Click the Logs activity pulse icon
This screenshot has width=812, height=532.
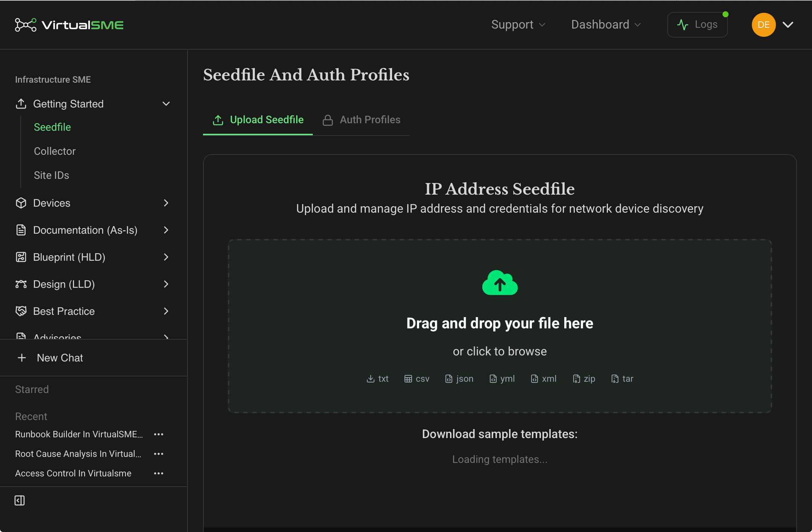pyautogui.click(x=683, y=25)
